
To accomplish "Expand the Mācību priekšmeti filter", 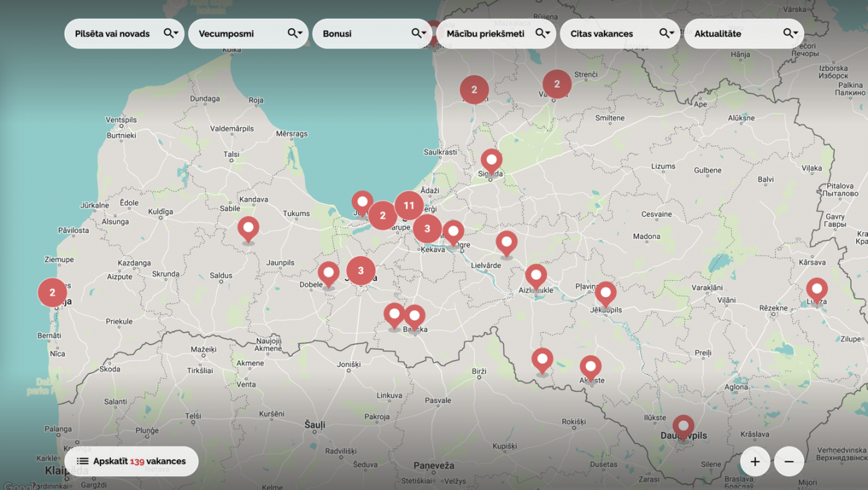I will pos(496,34).
